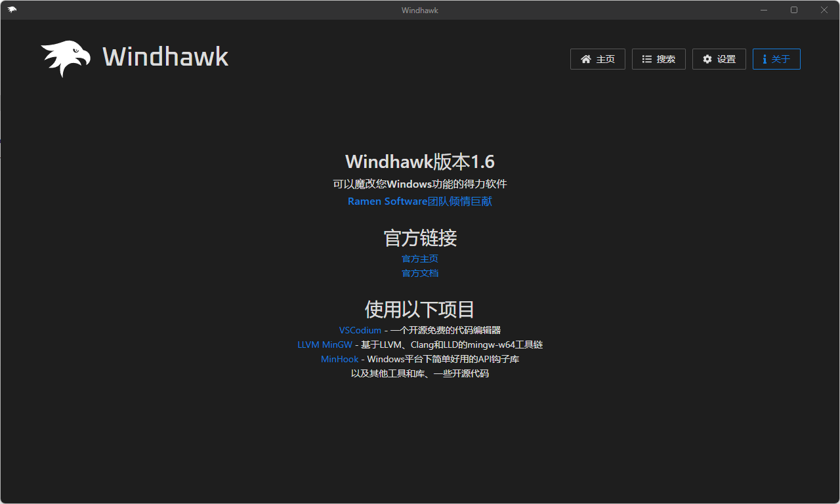Follow the VSCodium project link

(x=360, y=330)
